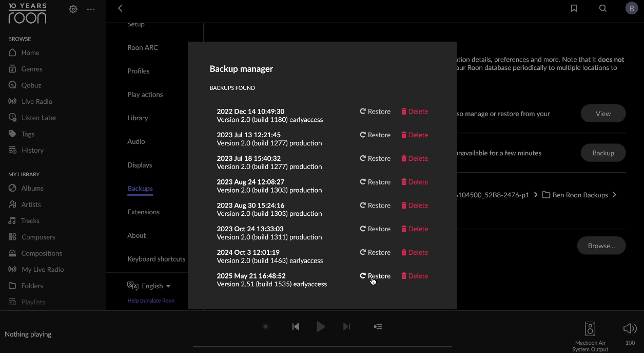Open the volume speaker control
The width and height of the screenshot is (644, 353).
point(630,329)
